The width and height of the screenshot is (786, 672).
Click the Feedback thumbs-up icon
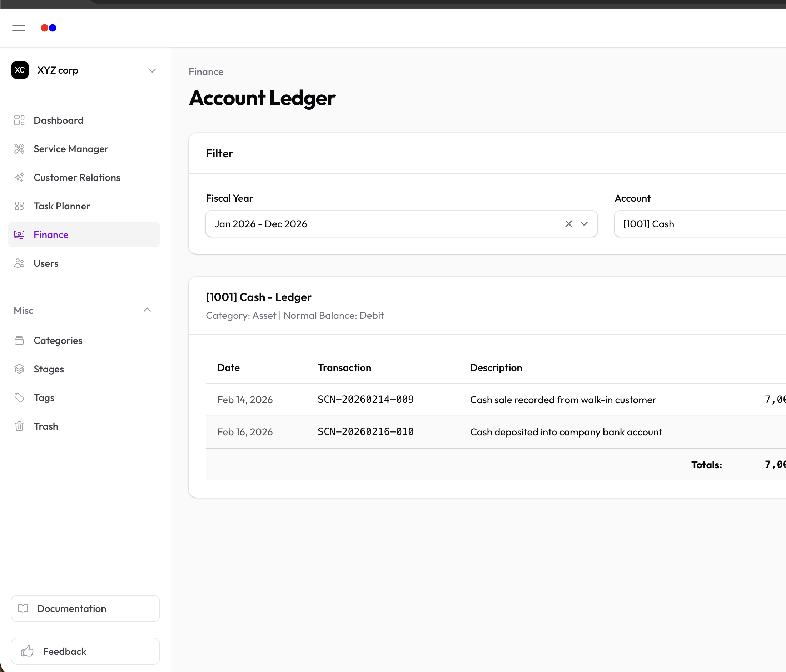click(27, 651)
